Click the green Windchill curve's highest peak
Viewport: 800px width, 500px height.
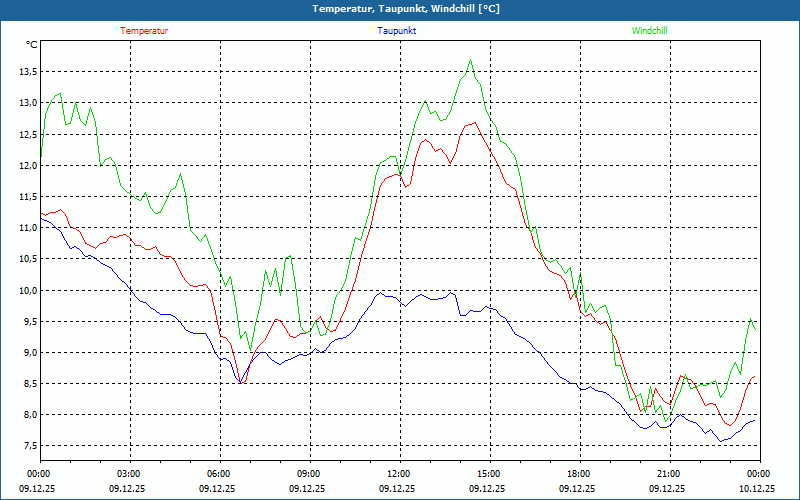pyautogui.click(x=470, y=60)
